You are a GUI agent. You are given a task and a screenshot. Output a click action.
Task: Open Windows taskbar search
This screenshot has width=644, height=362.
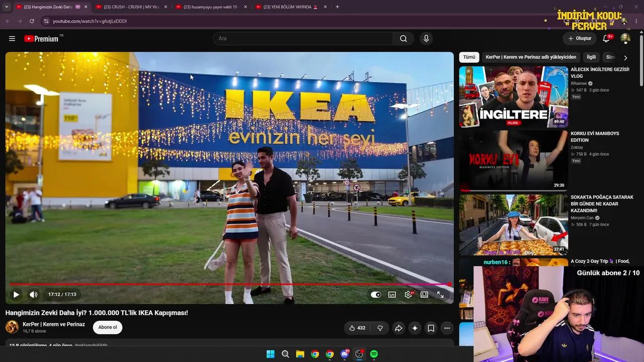click(x=285, y=354)
